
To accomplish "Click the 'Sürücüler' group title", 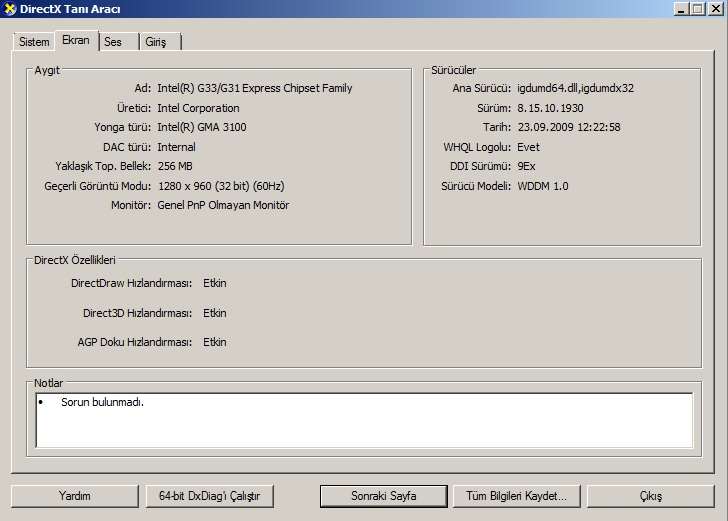I will click(454, 70).
